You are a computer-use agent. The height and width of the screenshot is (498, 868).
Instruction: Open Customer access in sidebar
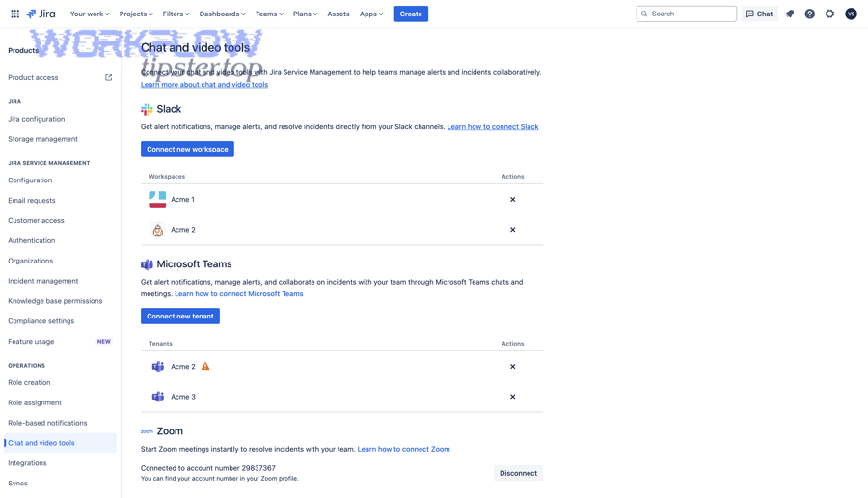click(x=36, y=220)
